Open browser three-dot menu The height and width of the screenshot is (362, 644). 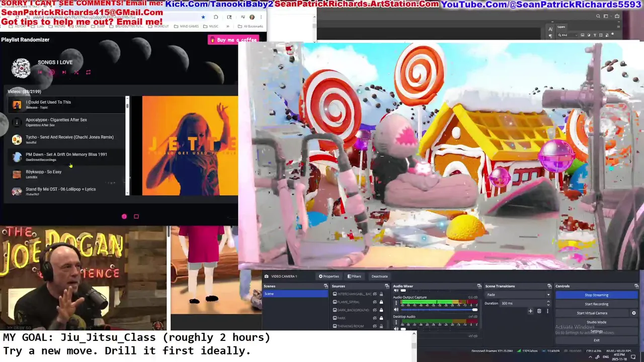click(x=260, y=17)
